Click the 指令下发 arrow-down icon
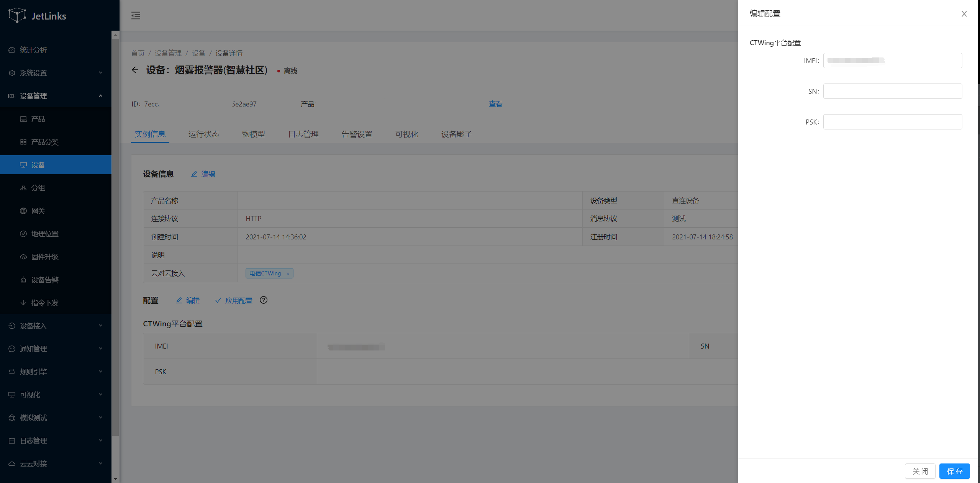The width and height of the screenshot is (980, 483). coord(23,303)
